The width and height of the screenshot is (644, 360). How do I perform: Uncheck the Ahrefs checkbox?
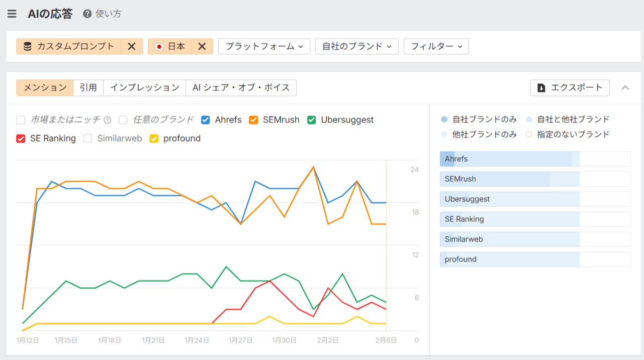[x=205, y=120]
